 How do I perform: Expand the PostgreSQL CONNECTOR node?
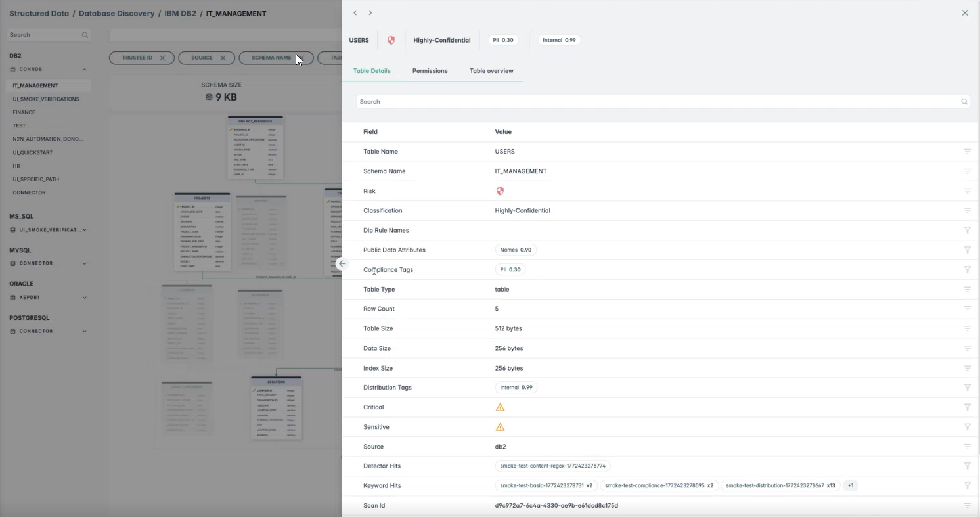coord(84,331)
